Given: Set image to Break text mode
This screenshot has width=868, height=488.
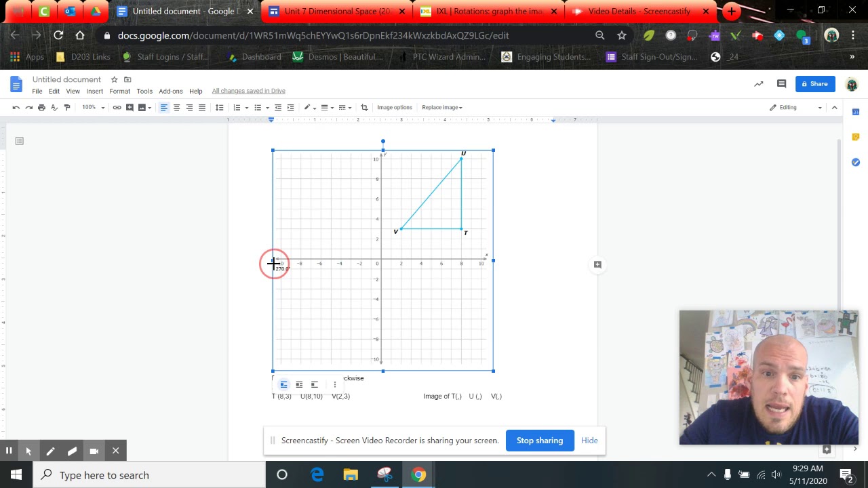Looking at the screenshot, I should pos(314,384).
